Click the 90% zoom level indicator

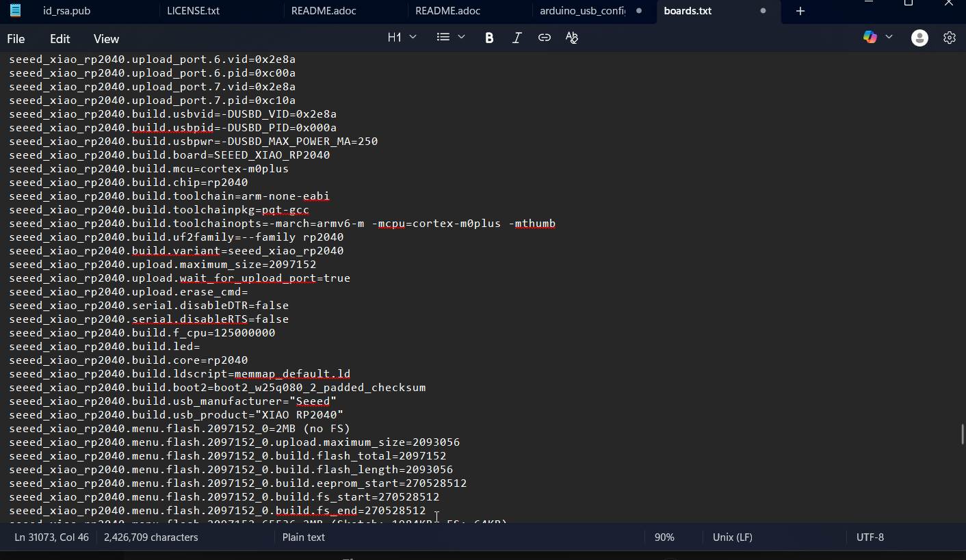point(664,537)
